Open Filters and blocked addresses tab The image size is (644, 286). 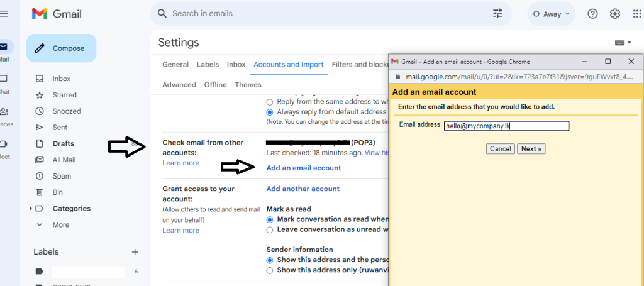[359, 64]
